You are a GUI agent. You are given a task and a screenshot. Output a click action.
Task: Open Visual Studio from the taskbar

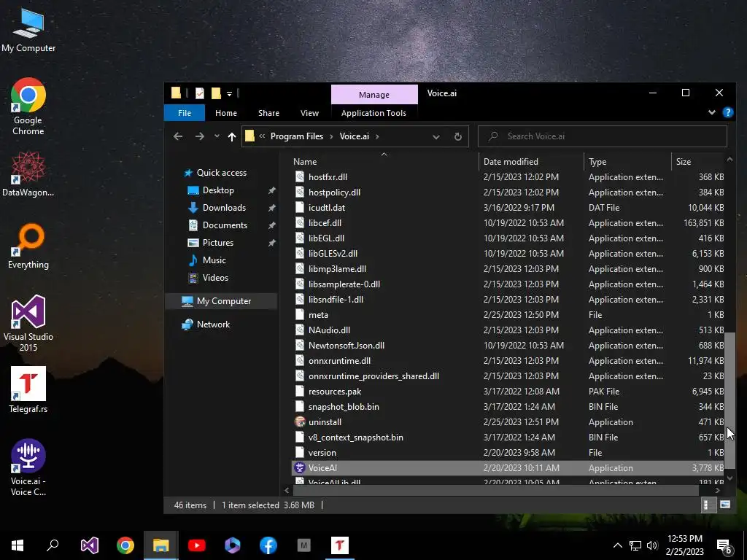pos(89,545)
